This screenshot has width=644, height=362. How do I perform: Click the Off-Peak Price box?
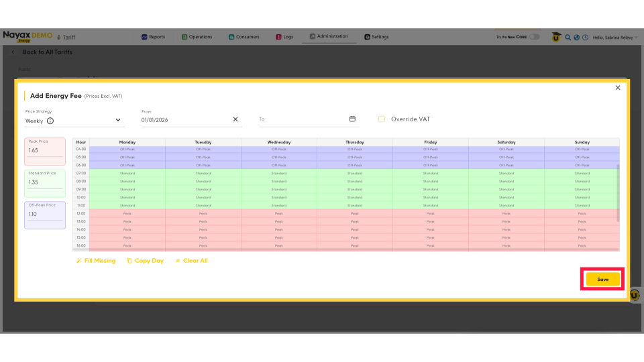point(44,215)
